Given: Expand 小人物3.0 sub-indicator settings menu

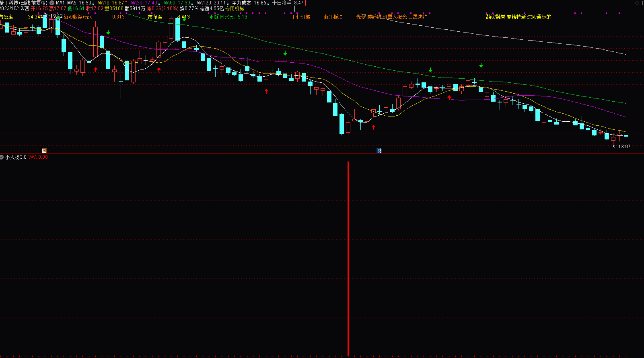Looking at the screenshot, I should tap(2, 157).
